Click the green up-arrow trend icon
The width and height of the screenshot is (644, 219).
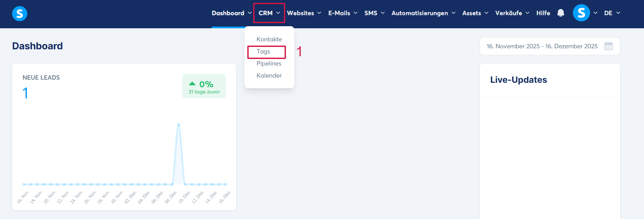(192, 84)
